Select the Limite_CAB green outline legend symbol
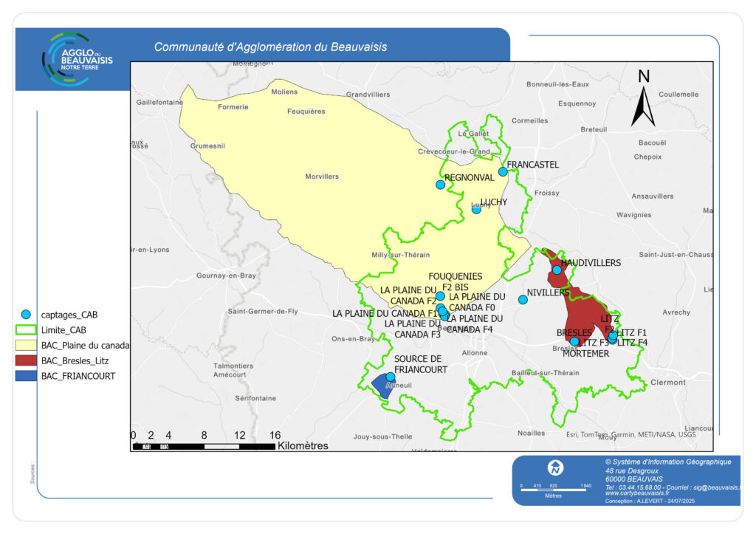 26,329
